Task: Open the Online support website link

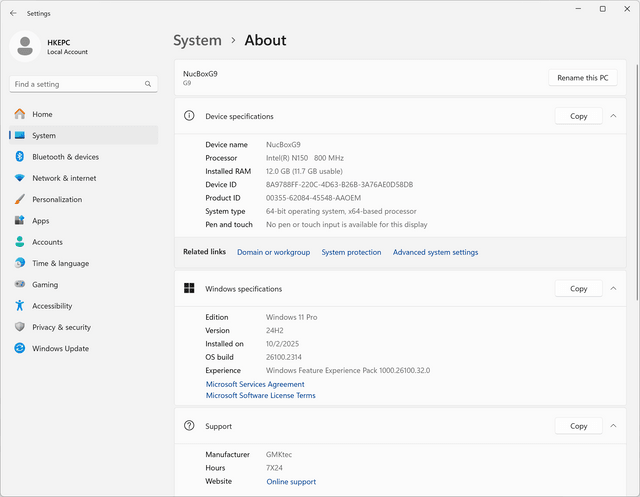Action: click(x=291, y=481)
